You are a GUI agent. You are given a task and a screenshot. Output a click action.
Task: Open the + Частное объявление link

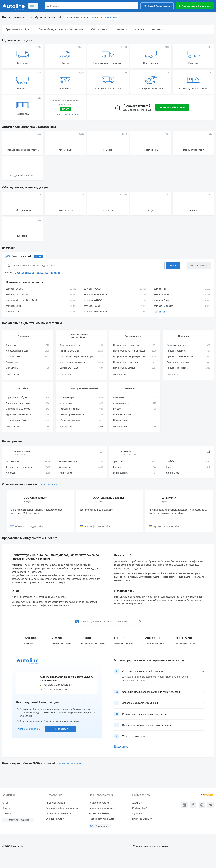[28, 729]
